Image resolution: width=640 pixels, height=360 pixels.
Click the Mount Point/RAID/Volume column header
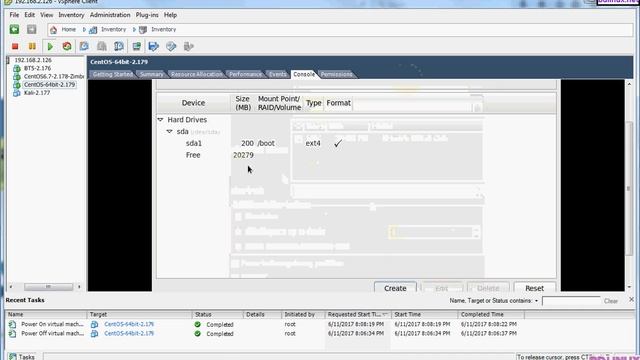pyautogui.click(x=279, y=103)
